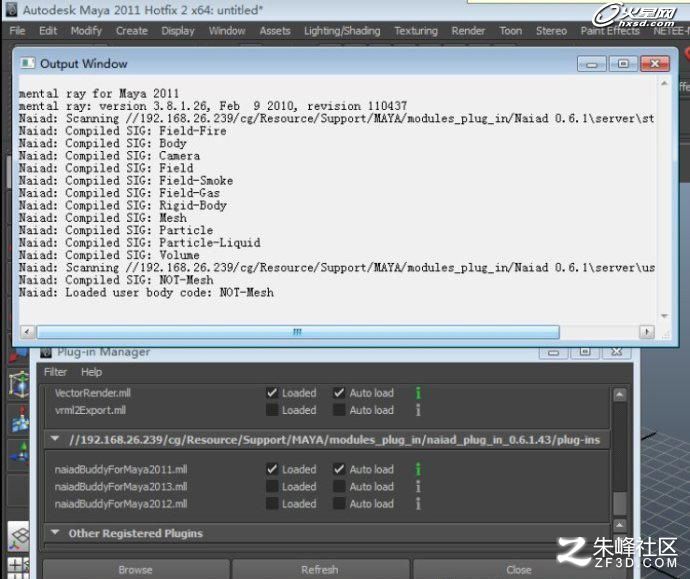Open the Create menu
690x579 pixels.
coord(132,31)
